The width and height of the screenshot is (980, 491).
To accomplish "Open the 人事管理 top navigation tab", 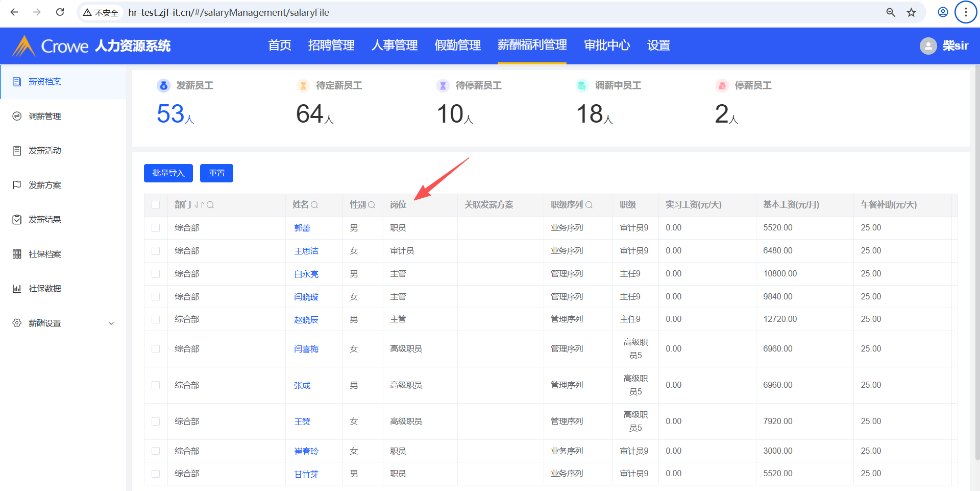I will 395,45.
